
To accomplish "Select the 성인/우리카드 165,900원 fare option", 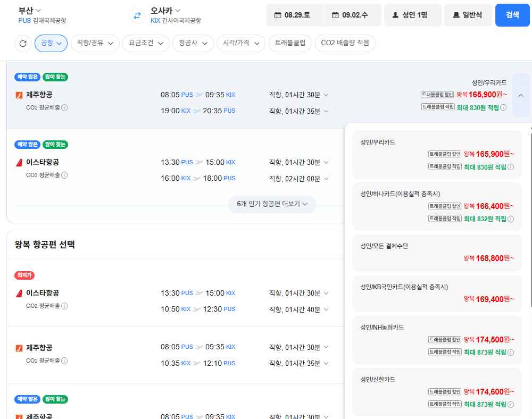I will point(437,155).
